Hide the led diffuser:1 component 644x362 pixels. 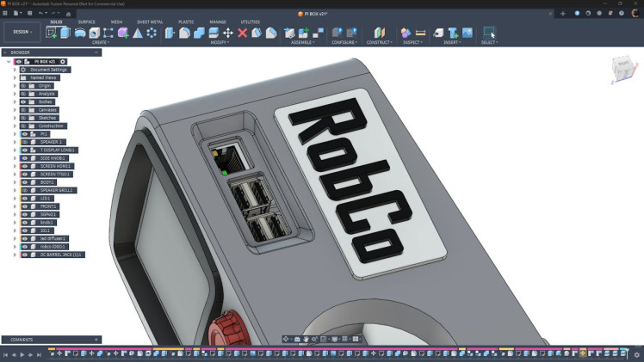tap(25, 238)
